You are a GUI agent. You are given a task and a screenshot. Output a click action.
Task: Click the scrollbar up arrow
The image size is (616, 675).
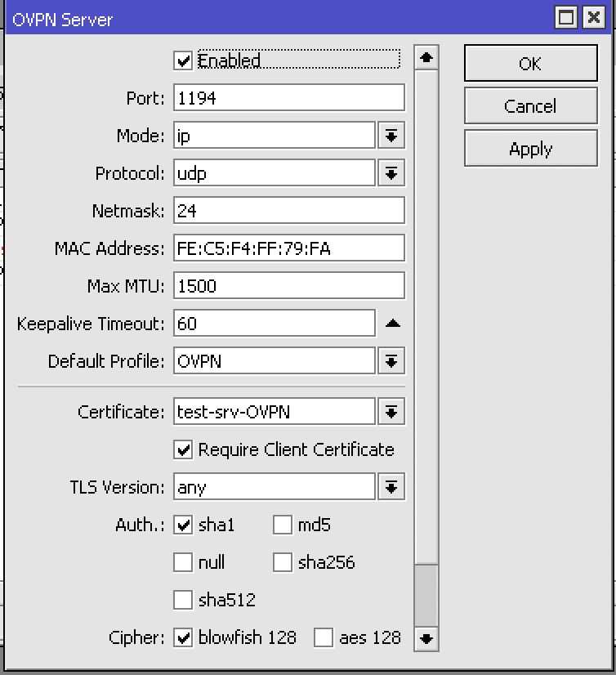426,57
